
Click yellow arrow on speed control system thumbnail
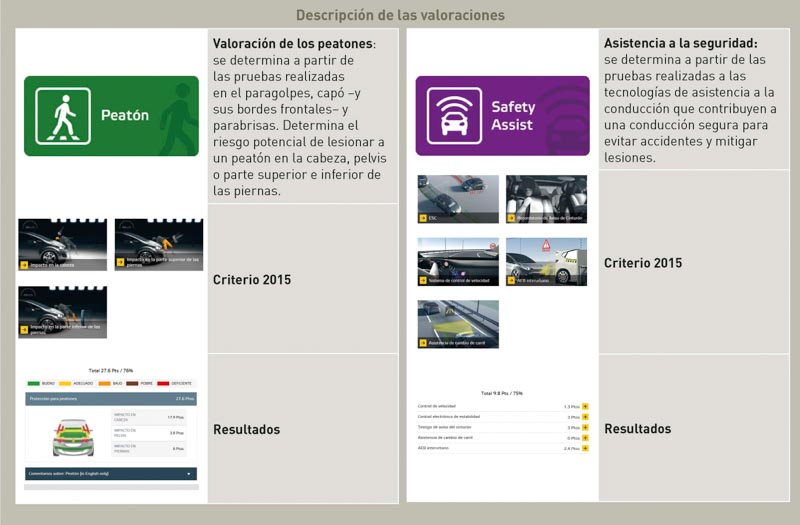(423, 280)
